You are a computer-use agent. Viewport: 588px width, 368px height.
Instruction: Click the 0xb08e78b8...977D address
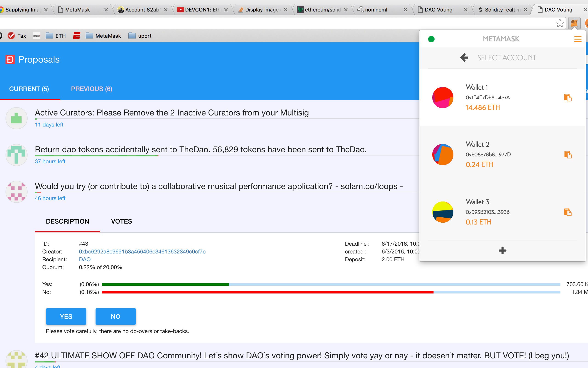coord(488,155)
